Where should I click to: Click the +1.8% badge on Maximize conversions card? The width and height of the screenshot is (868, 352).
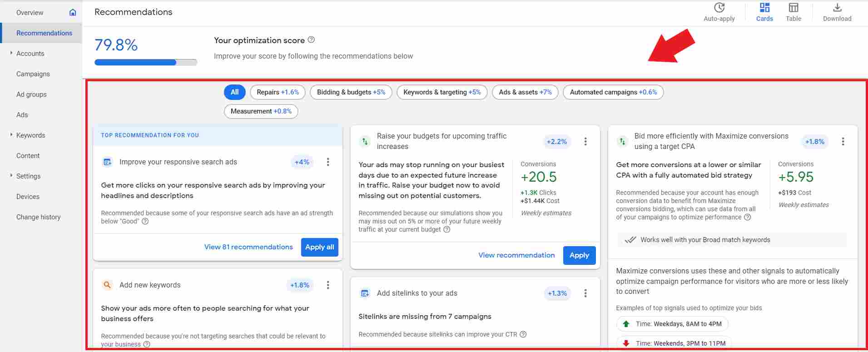point(815,142)
